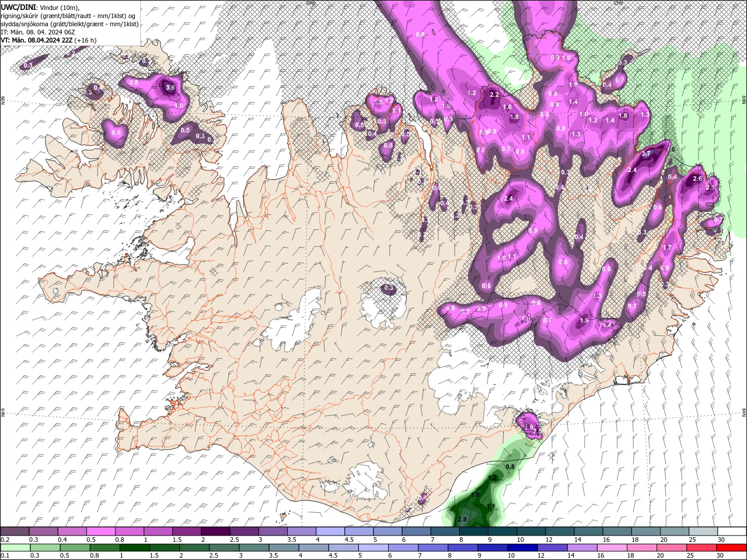Click the 2.6 snowfall value near the east coast
Image resolution: width=747 pixels, height=560 pixels.
coord(697,179)
